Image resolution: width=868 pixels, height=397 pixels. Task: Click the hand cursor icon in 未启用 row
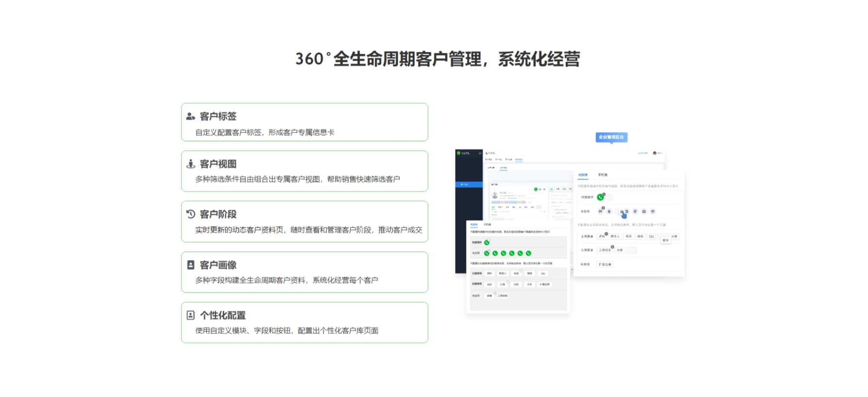pos(623,215)
